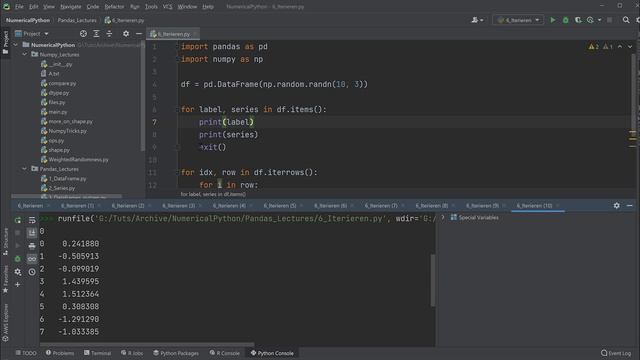Click the Project tree vertical scrollbar

pos(142,96)
